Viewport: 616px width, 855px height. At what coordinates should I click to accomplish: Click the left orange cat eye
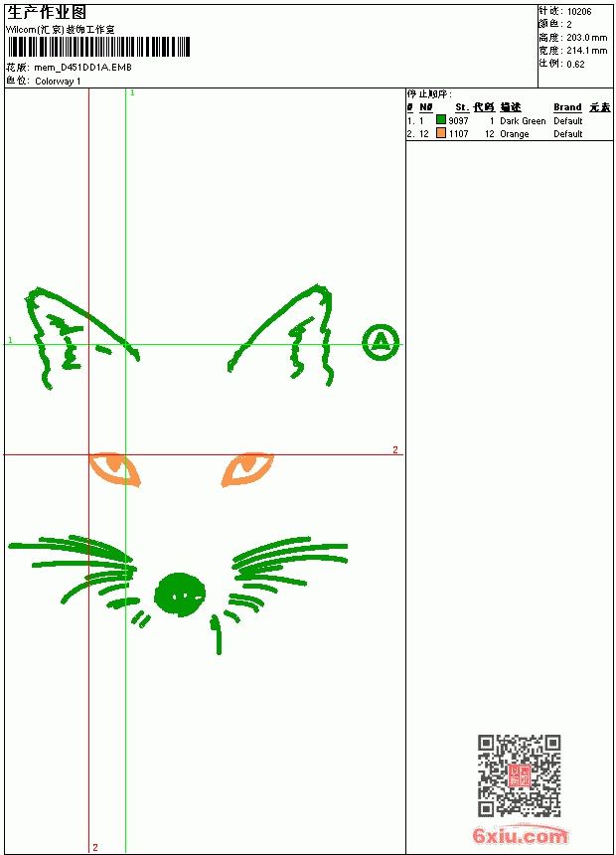115,468
